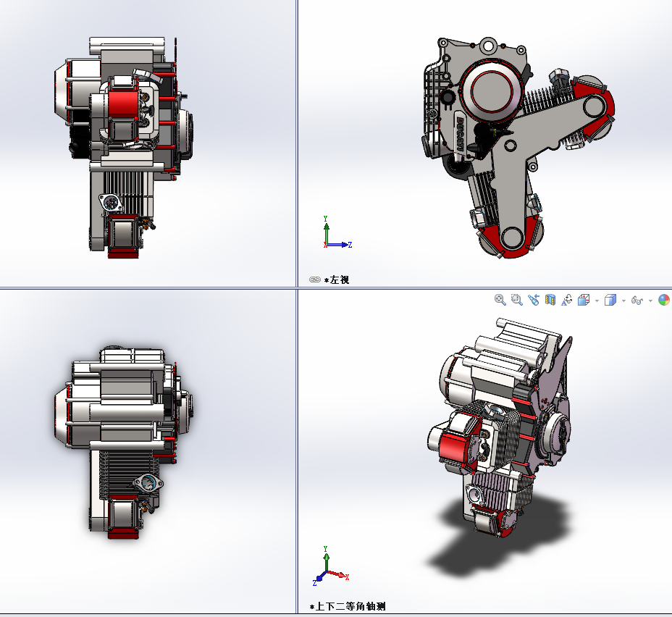Image resolution: width=672 pixels, height=617 pixels.
Task: Open the View Orientation dropdown arrow
Action: point(597,301)
